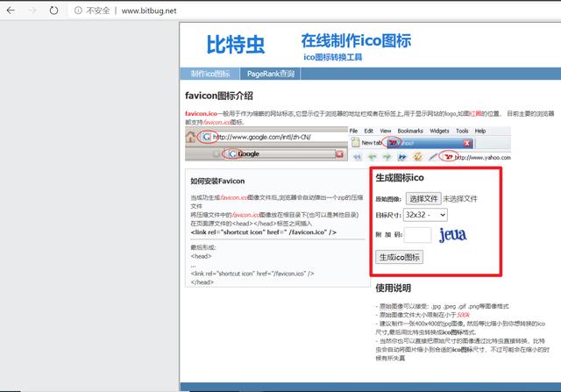This screenshot has height=392, width=561.
Task: Open the PageRank查询 tab
Action: tap(271, 74)
